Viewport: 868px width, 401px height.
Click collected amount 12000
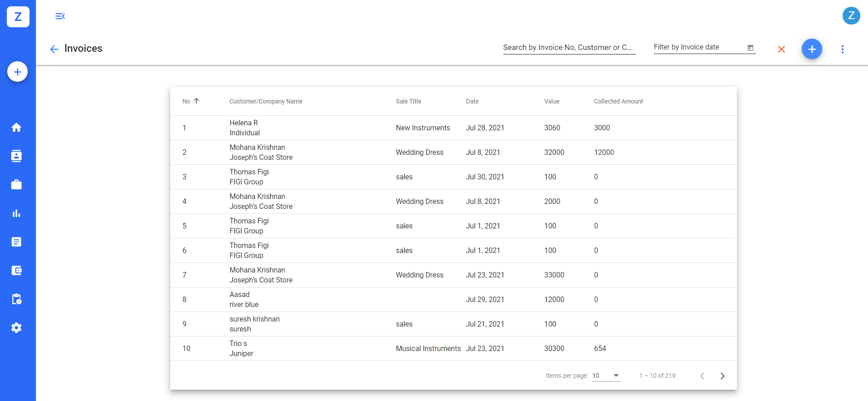[x=604, y=153]
